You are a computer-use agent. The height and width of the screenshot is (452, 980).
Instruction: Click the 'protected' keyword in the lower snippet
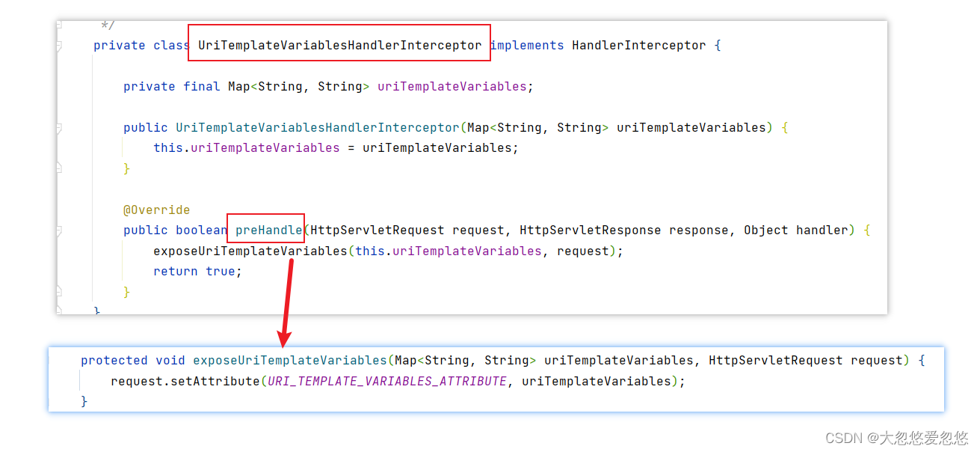114,361
